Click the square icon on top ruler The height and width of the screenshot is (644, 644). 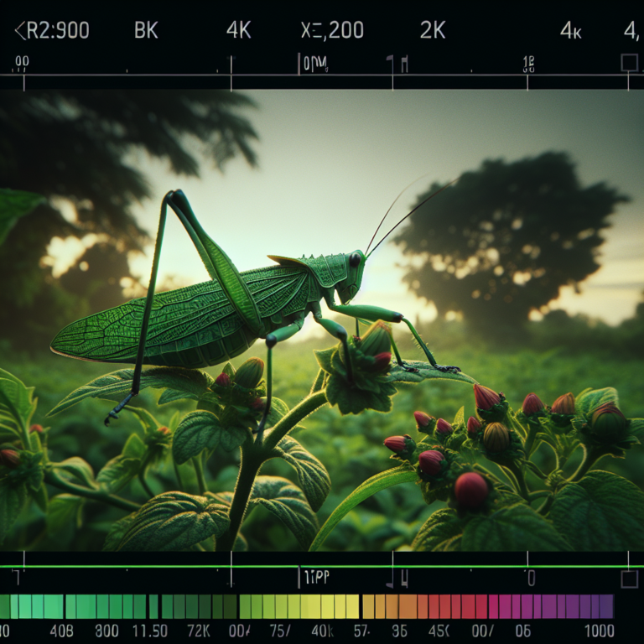629,63
